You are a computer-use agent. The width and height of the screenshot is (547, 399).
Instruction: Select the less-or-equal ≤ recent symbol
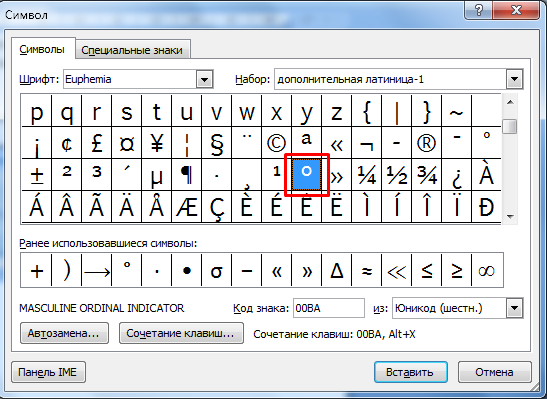coord(426,270)
